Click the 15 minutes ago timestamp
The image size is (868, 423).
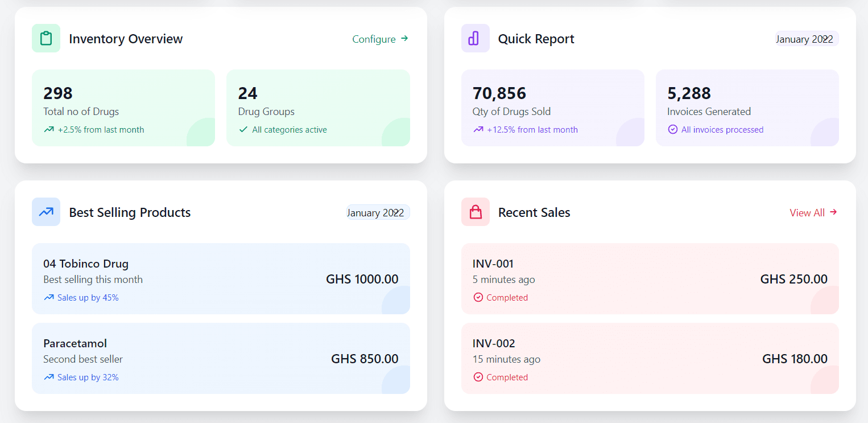(507, 359)
